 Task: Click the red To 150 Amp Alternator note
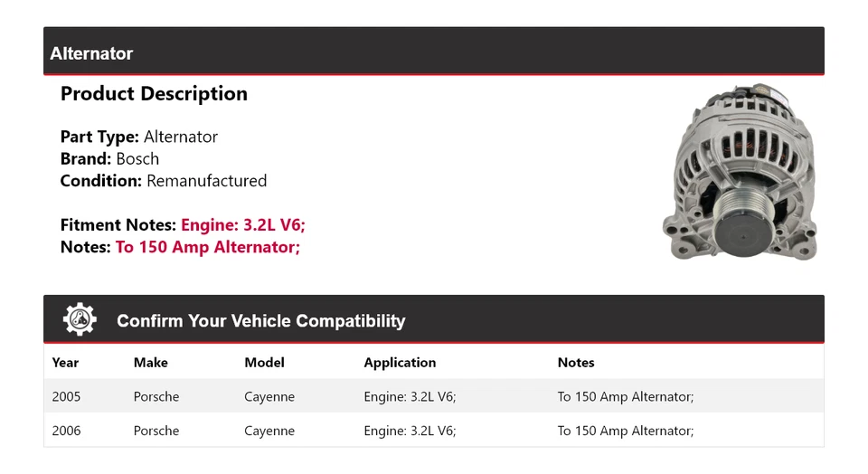coord(207,247)
